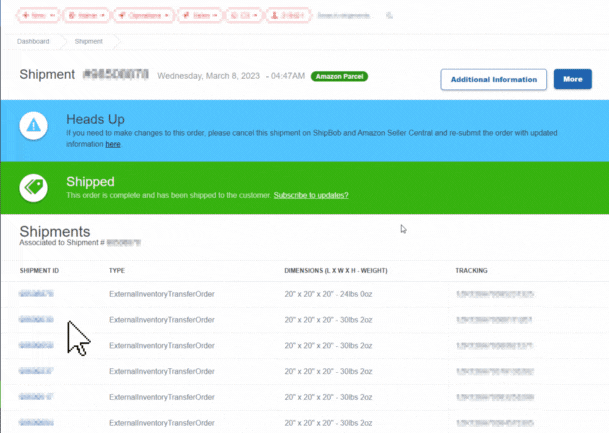Open the first shipment ID link (24lbs row)
609x433 pixels.
[x=36, y=294]
